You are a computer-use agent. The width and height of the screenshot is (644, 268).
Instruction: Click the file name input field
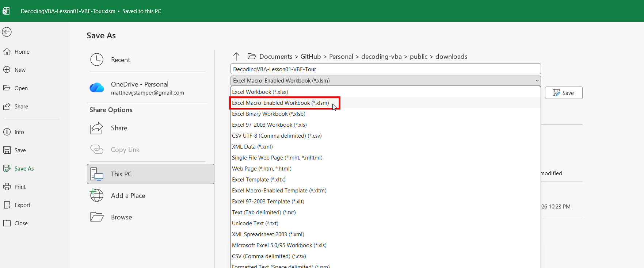(x=385, y=69)
